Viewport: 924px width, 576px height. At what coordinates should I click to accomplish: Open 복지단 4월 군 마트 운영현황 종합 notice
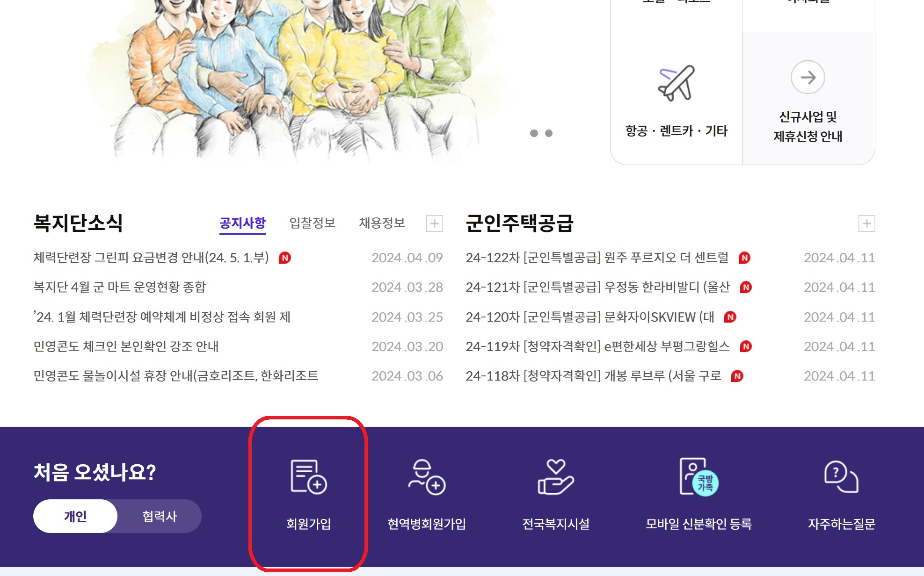(x=120, y=287)
